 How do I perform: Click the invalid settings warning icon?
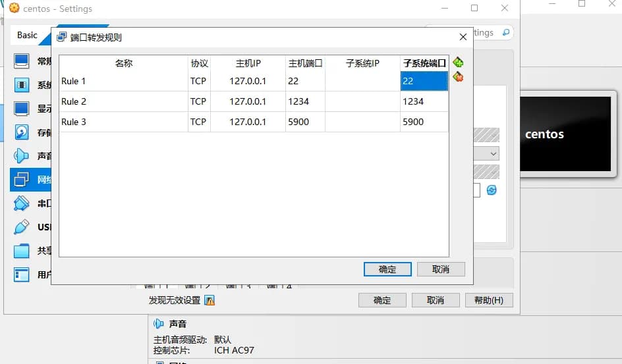pyautogui.click(x=210, y=300)
